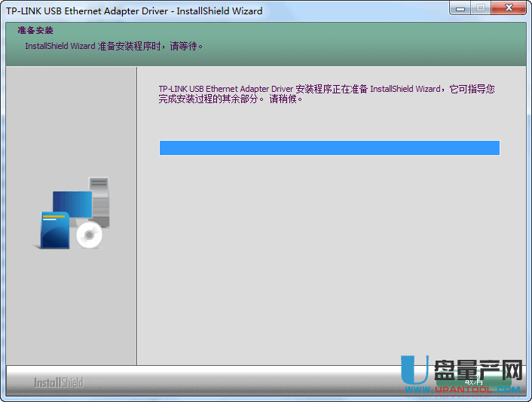The image size is (532, 402).
Task: Click the blue software box icon
Action: tap(54, 230)
